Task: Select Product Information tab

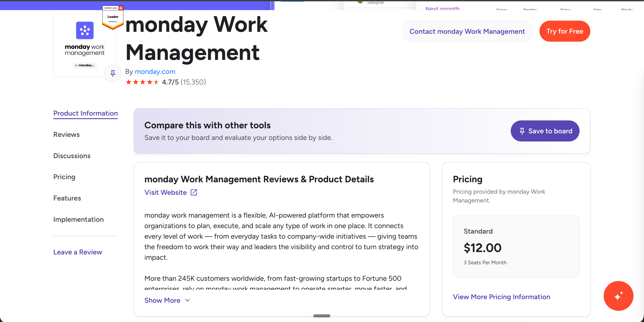Action: click(85, 113)
